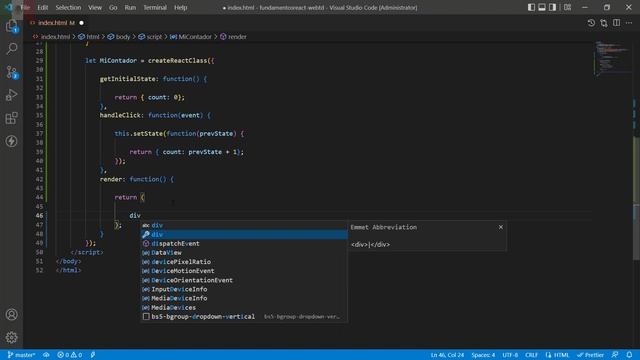The image size is (640, 360).
Task: Change encoding via UTF-8 status item
Action: coord(510,355)
